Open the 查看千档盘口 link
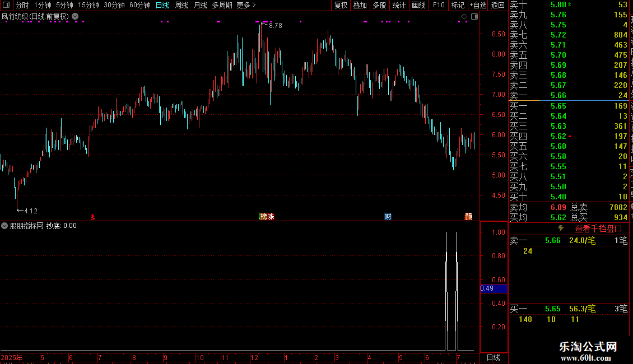633x364 pixels. coord(598,229)
